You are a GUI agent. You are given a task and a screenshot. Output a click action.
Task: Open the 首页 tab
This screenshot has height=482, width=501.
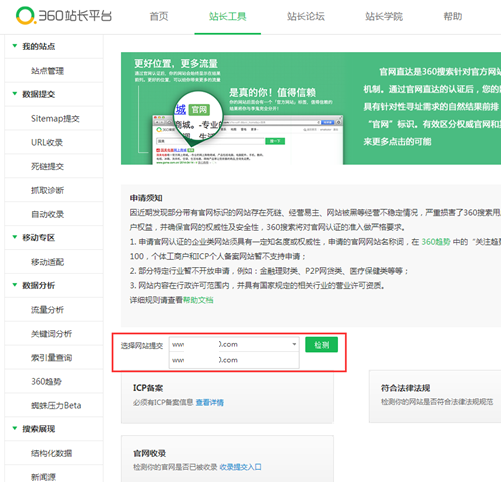pos(159,16)
